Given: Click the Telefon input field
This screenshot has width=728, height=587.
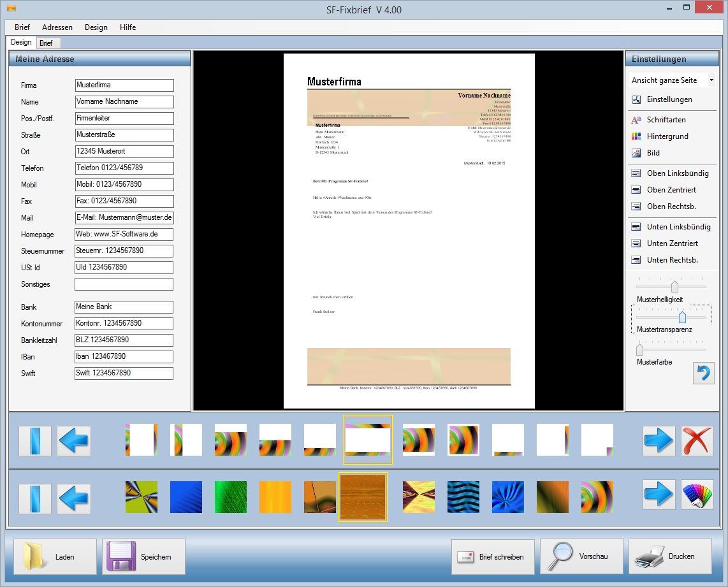Looking at the screenshot, I should point(124,168).
